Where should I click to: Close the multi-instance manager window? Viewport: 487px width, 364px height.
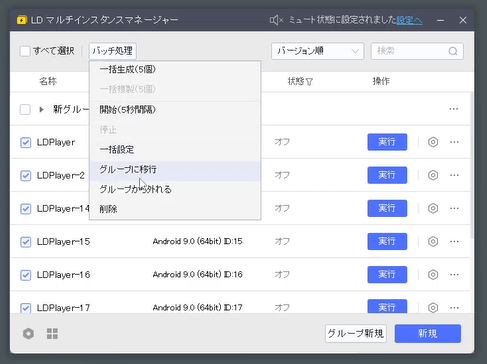click(x=463, y=20)
